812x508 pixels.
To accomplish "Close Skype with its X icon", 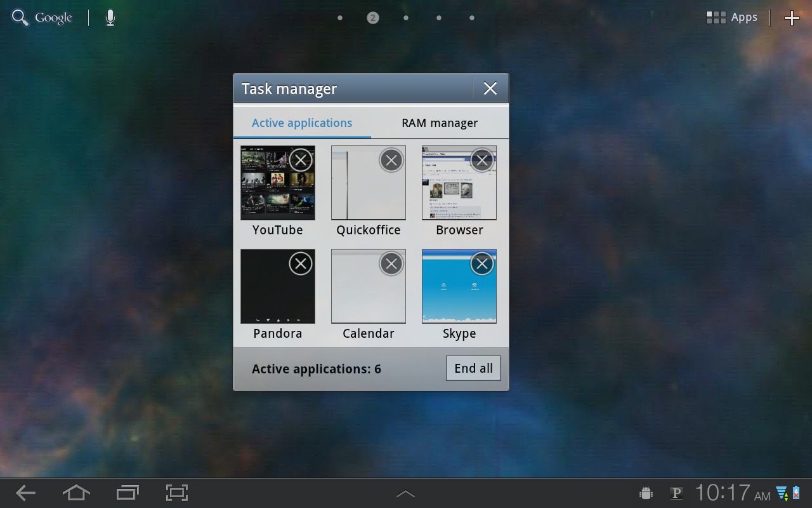I will pyautogui.click(x=482, y=264).
